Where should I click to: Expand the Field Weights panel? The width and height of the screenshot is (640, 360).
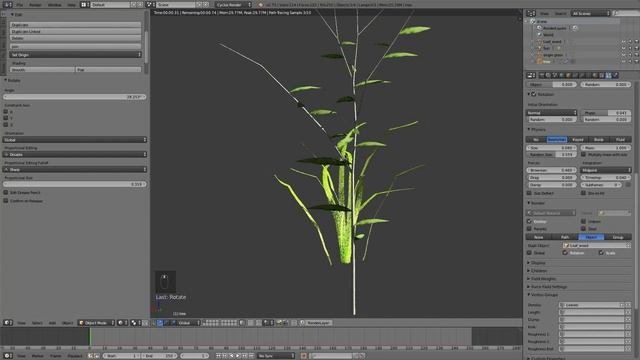point(543,279)
